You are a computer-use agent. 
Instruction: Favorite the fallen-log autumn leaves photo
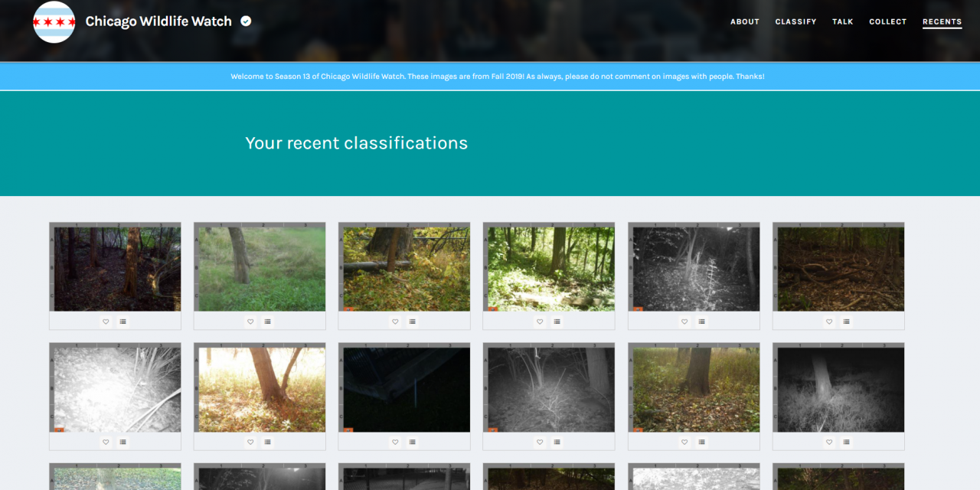click(x=395, y=322)
